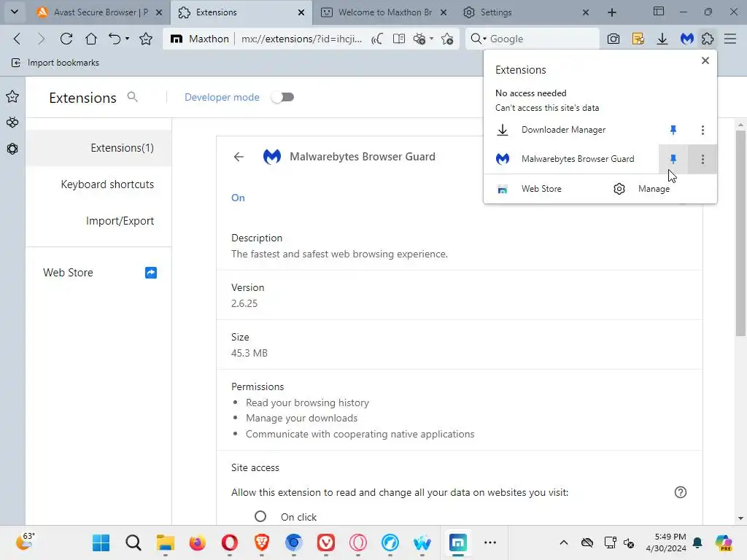Open the downloads toolbar icon
747x560 pixels.
click(662, 39)
